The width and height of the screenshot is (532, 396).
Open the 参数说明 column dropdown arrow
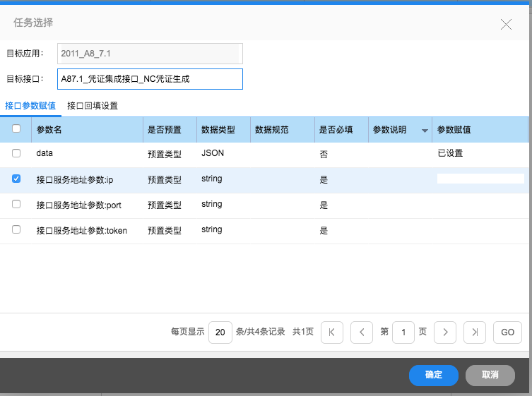[425, 131]
